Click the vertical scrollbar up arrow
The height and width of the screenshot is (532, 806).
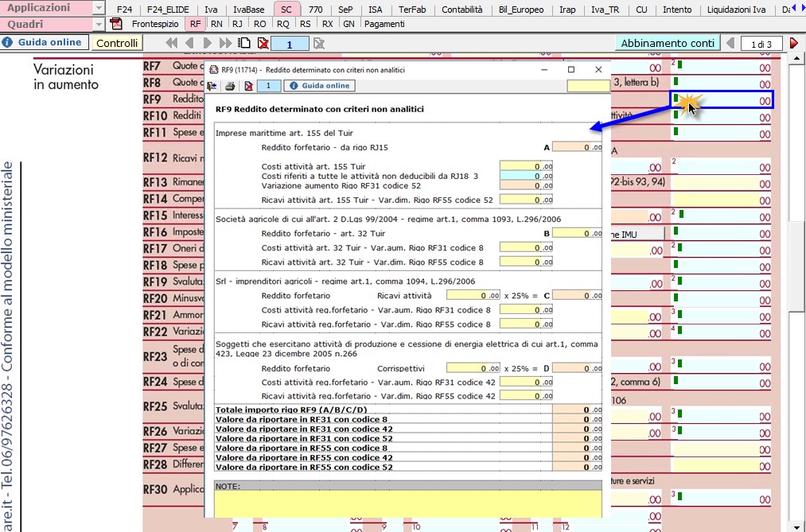point(796,58)
